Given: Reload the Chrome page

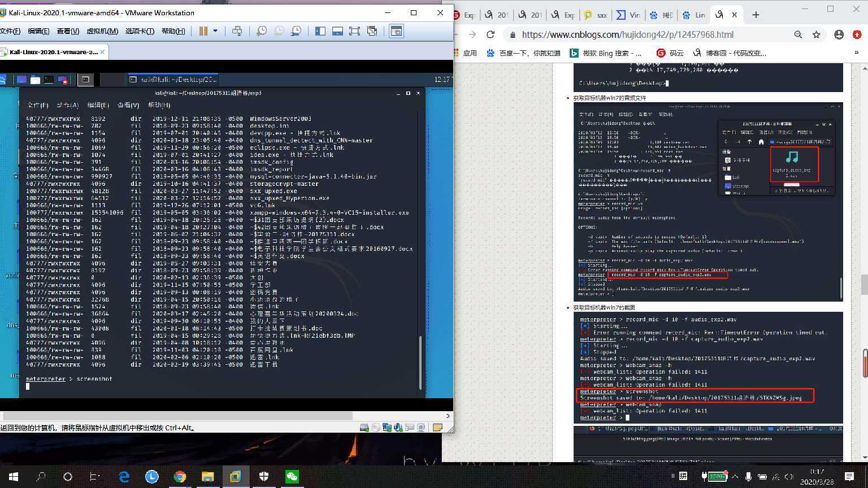Looking at the screenshot, I should (491, 34).
